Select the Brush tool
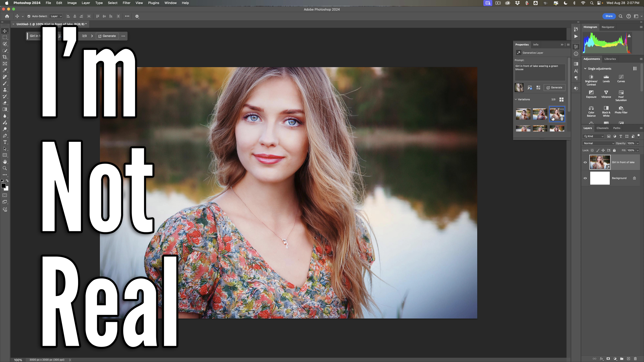The height and width of the screenshot is (362, 644). click(x=5, y=83)
